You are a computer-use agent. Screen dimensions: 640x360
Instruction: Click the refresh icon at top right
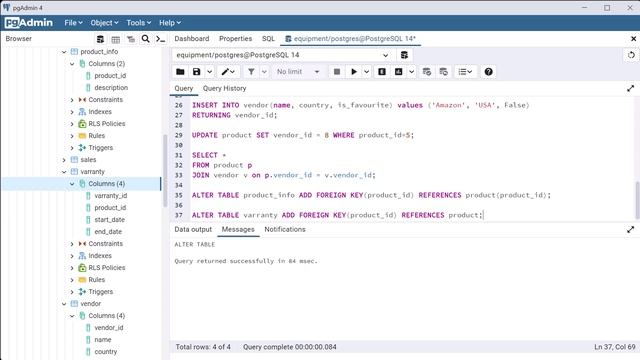[631, 55]
